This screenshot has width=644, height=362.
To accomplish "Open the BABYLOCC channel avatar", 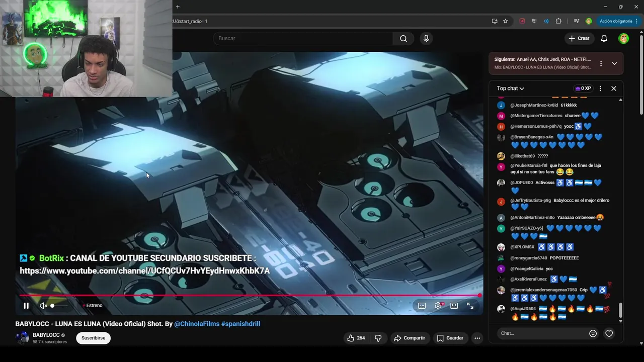I will click(x=22, y=338).
